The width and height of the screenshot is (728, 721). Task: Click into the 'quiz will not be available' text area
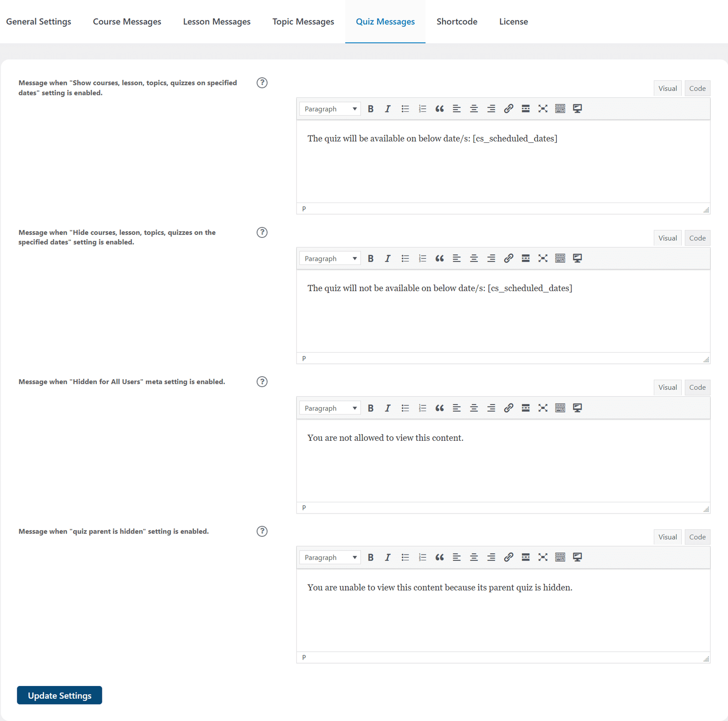coord(503,311)
